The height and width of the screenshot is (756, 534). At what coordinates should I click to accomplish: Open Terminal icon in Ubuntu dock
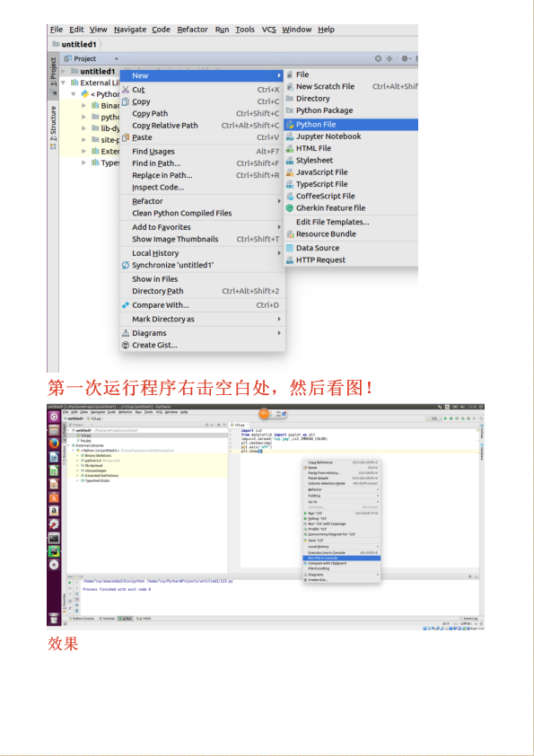54,538
